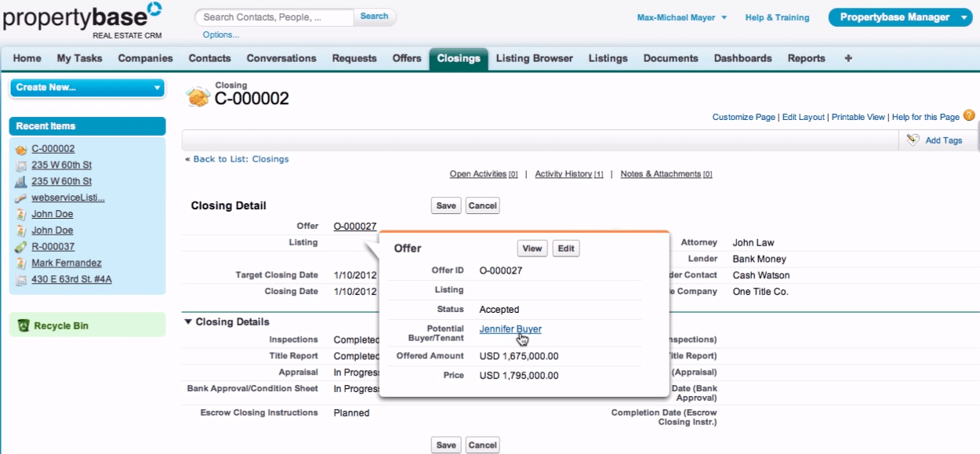Open the Dashboards tab

tap(742, 58)
